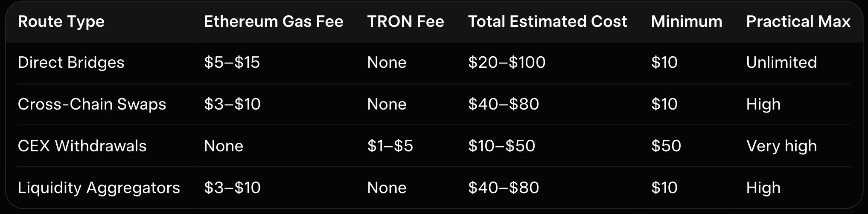Image resolution: width=868 pixels, height=214 pixels.
Task: Click the Cross-Chain Swaps row label
Action: pyautogui.click(x=92, y=104)
